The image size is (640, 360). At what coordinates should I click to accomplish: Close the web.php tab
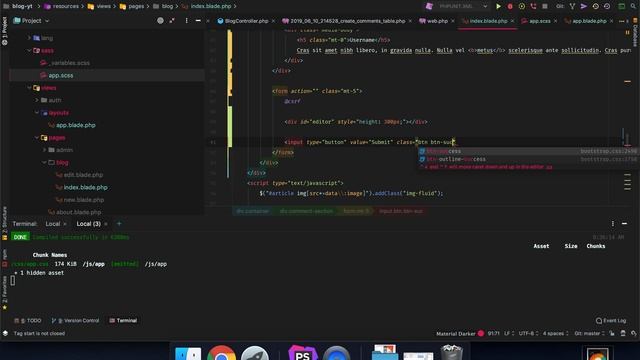click(453, 21)
